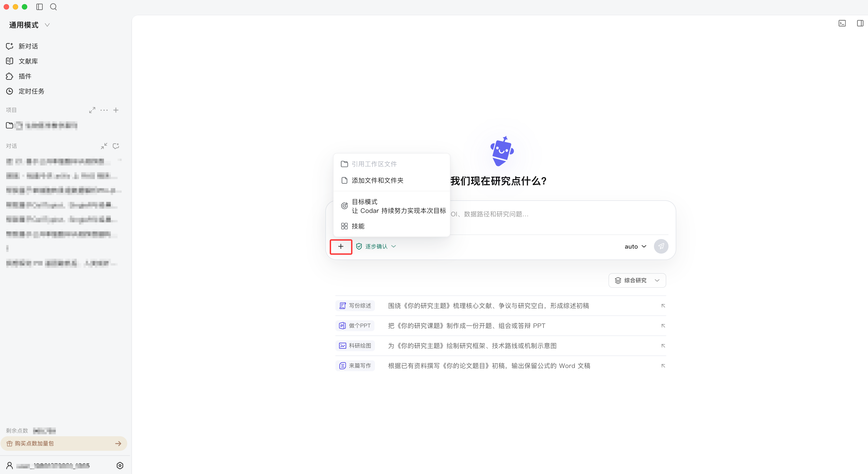
Task: Select the 写份综述 suggestion tag
Action: (355, 306)
